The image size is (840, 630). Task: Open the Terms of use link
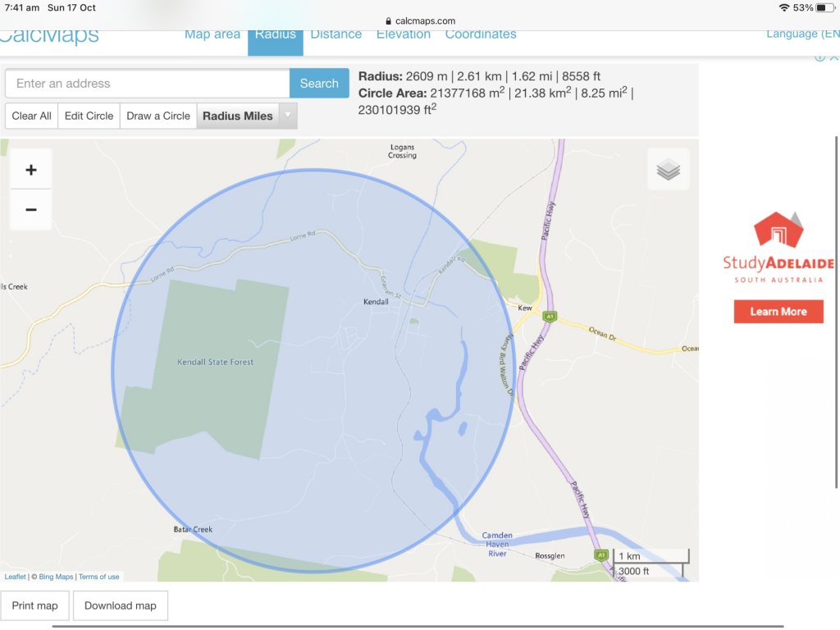(x=99, y=577)
